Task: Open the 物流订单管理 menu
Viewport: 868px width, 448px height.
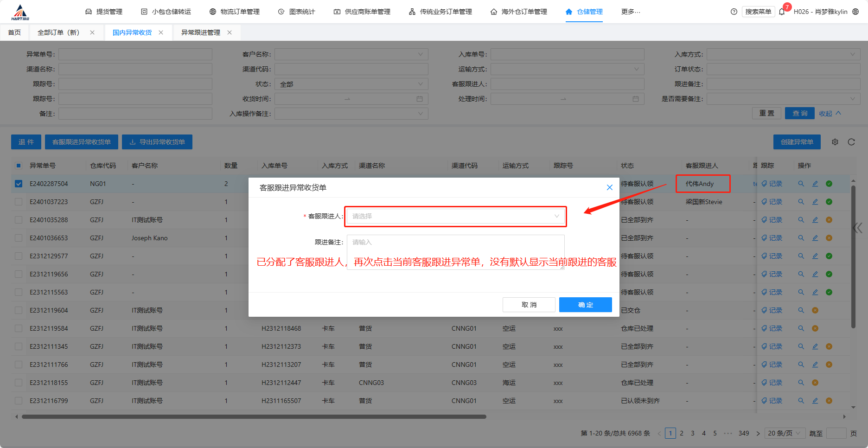Action: 235,12
